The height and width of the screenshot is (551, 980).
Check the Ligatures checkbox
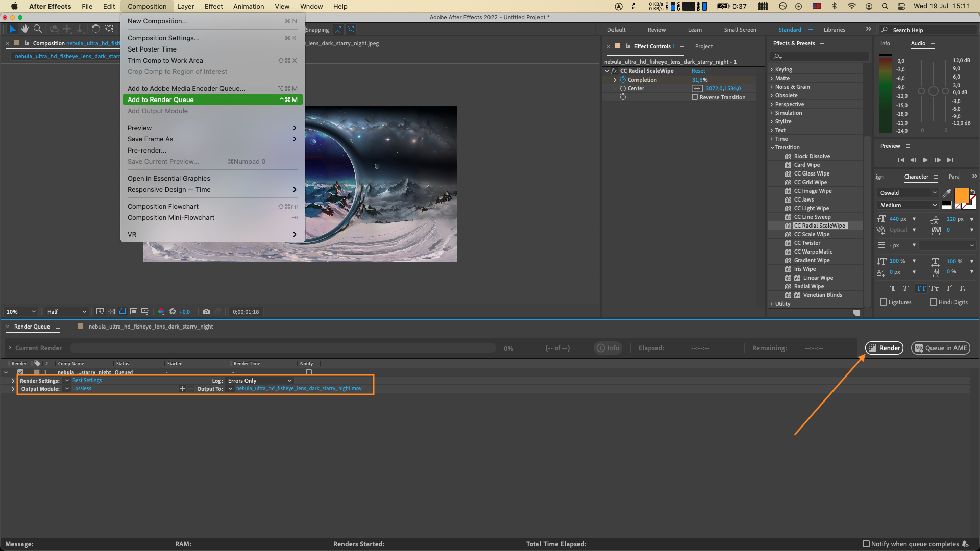tap(884, 302)
